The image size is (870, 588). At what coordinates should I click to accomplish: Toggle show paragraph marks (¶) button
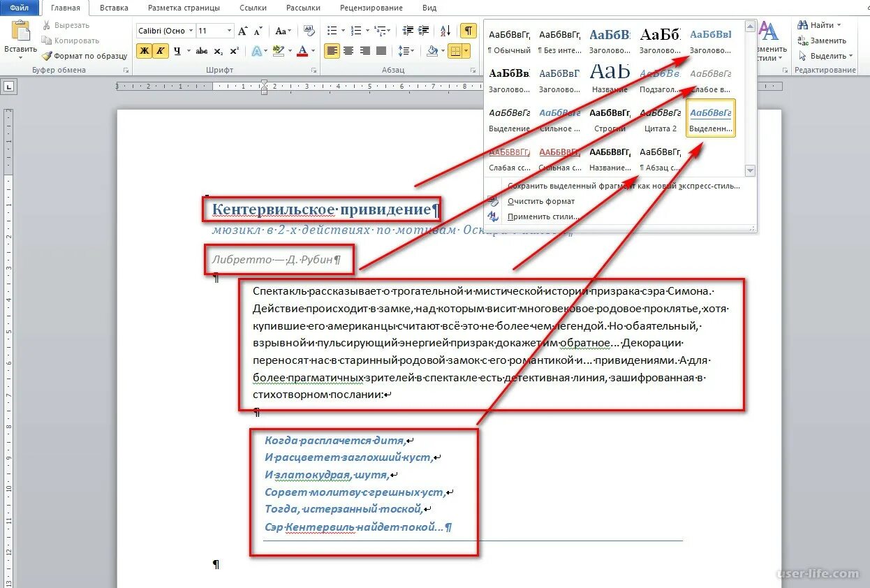[x=469, y=31]
